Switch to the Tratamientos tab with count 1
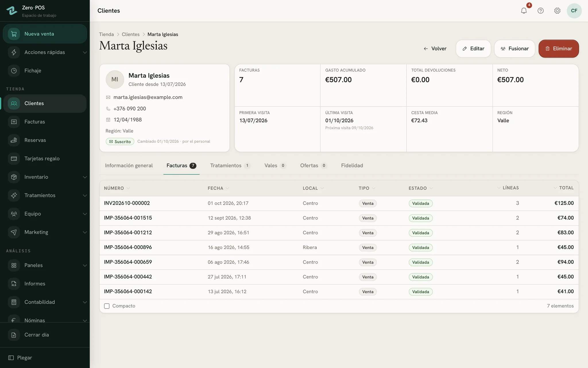Image resolution: width=588 pixels, height=368 pixels. pyautogui.click(x=230, y=166)
